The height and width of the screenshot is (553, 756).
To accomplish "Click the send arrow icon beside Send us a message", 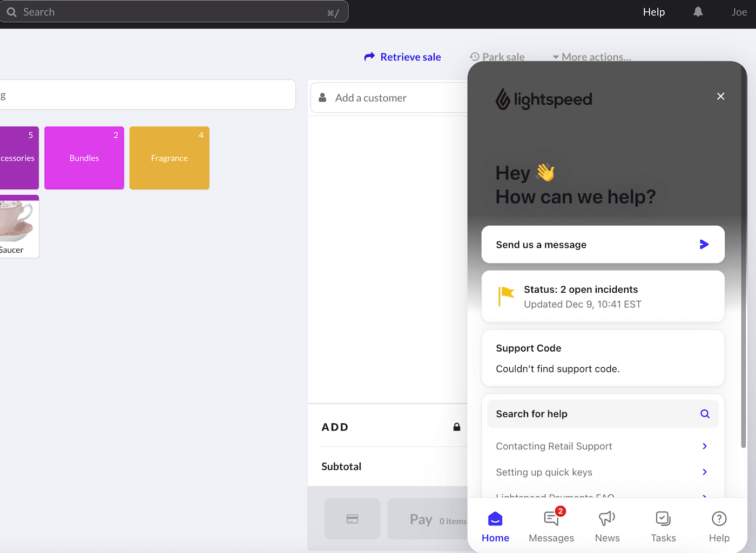I will [704, 245].
